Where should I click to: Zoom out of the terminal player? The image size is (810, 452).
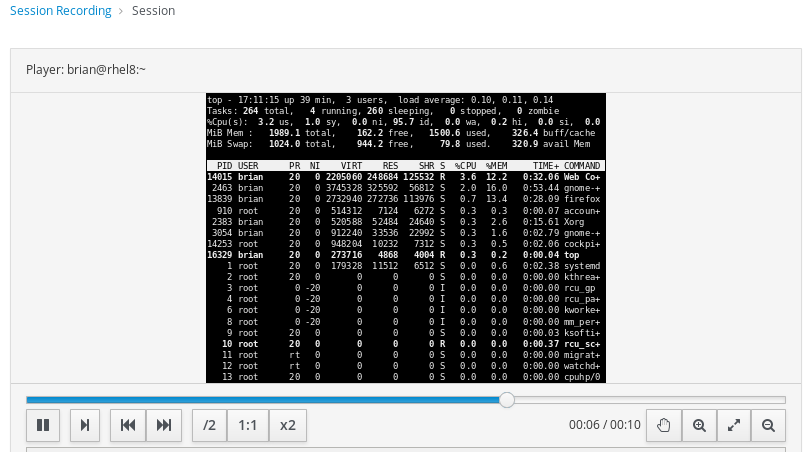768,425
